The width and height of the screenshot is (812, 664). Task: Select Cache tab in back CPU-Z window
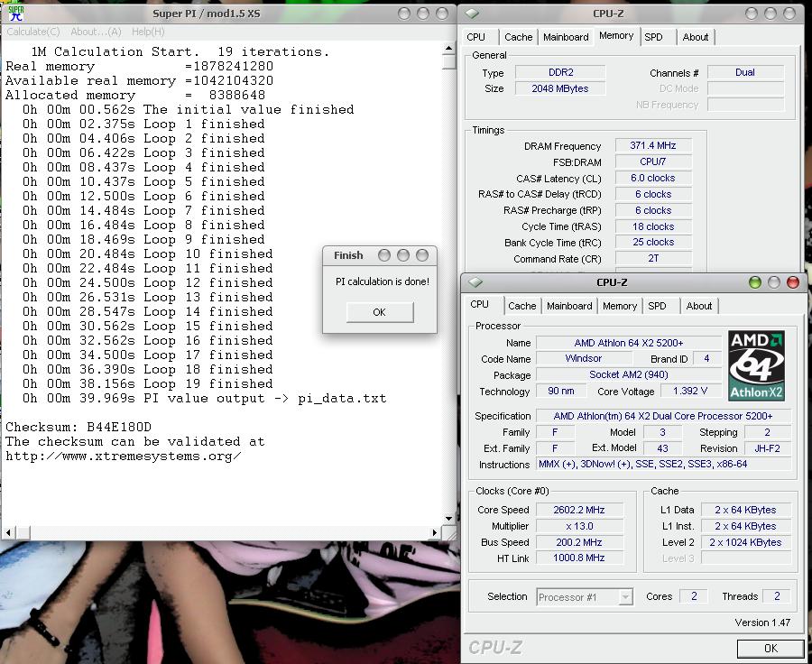click(x=519, y=37)
